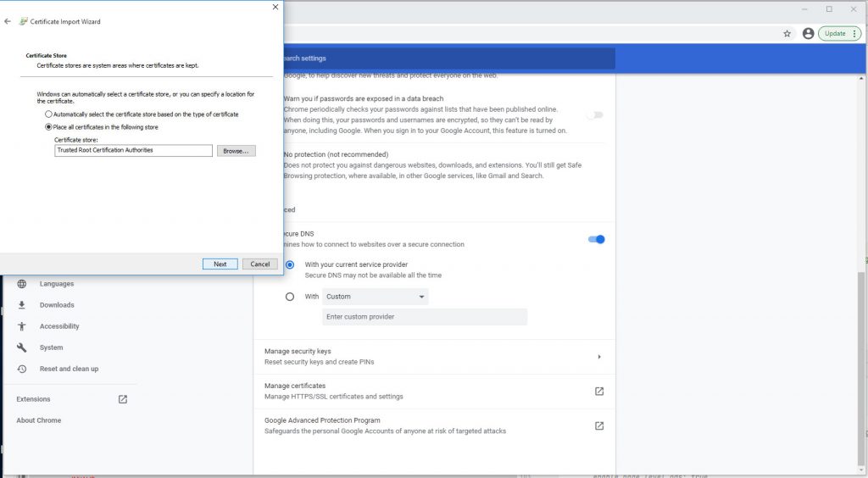Click the Extensions external link icon

tap(123, 399)
